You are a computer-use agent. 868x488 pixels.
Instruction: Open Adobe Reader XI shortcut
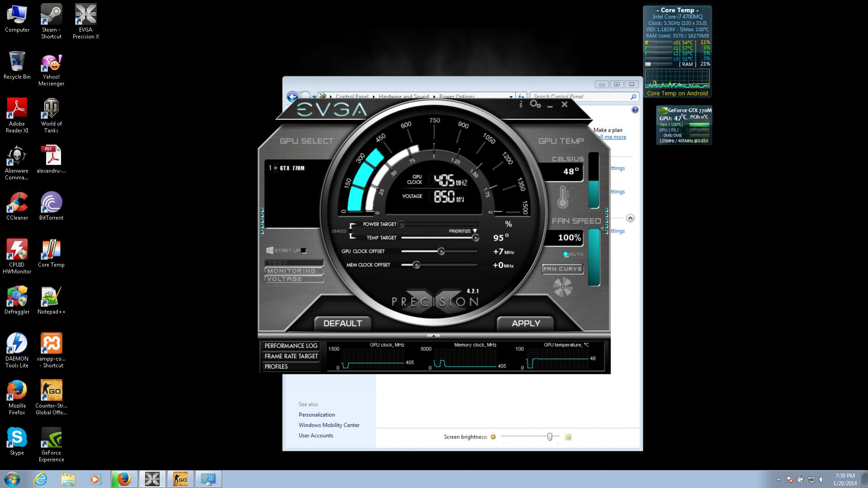[17, 116]
